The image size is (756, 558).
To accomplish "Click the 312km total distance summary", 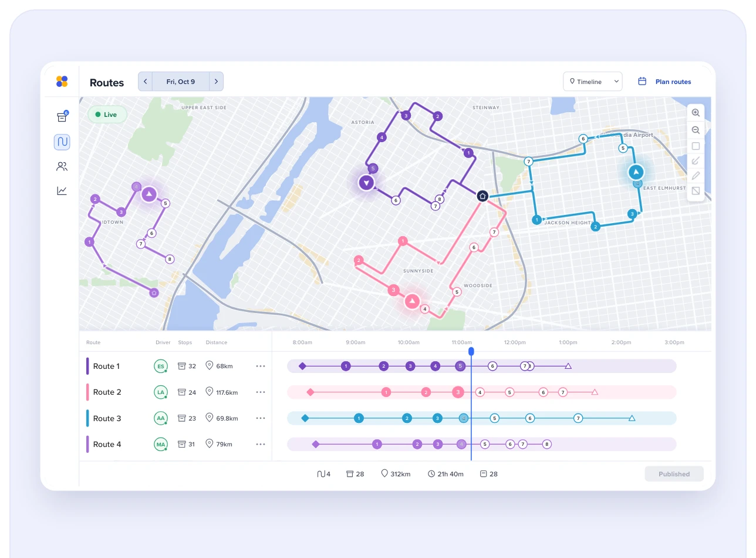I will [396, 474].
